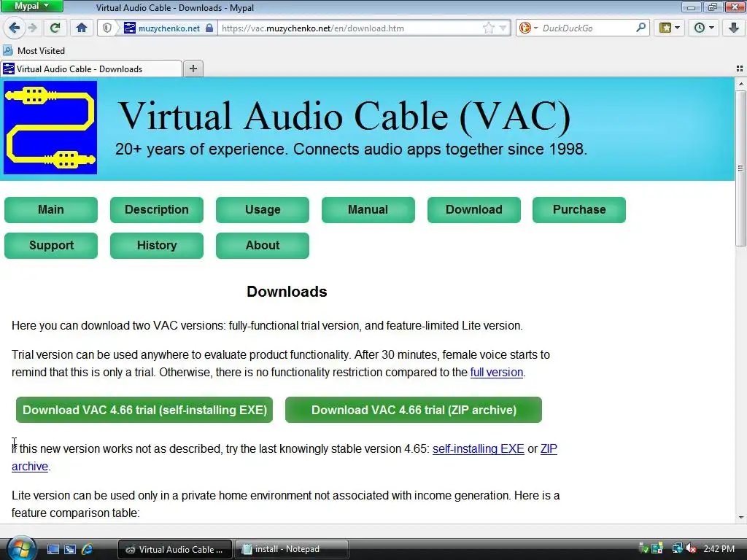Image resolution: width=747 pixels, height=560 pixels.
Task: Open the history clock dropdown
Action: pos(704,28)
